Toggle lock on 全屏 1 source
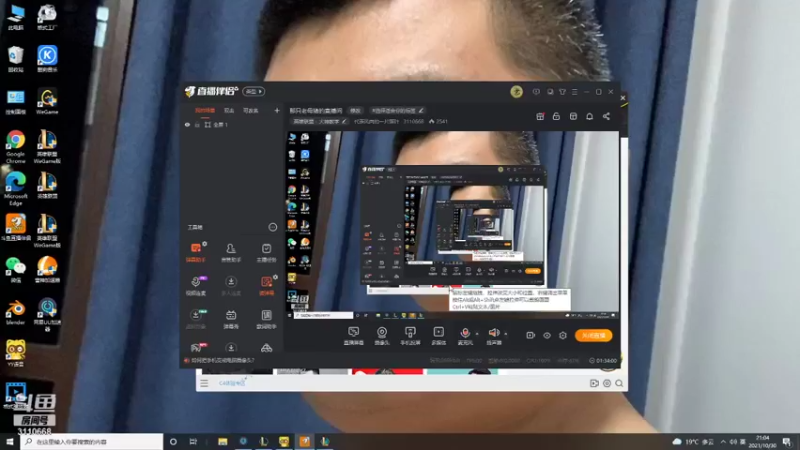This screenshot has height=450, width=800. point(197,124)
